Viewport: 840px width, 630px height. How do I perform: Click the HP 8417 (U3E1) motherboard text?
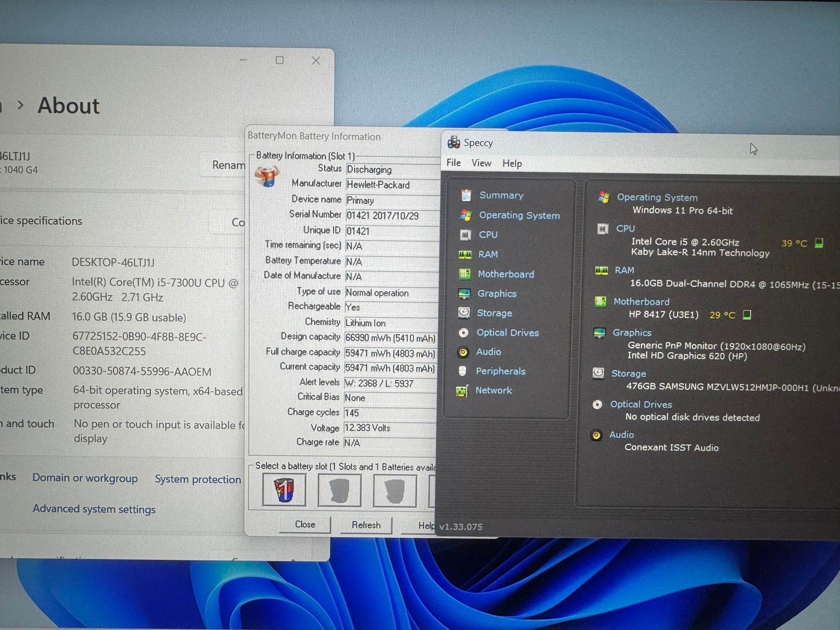664,315
